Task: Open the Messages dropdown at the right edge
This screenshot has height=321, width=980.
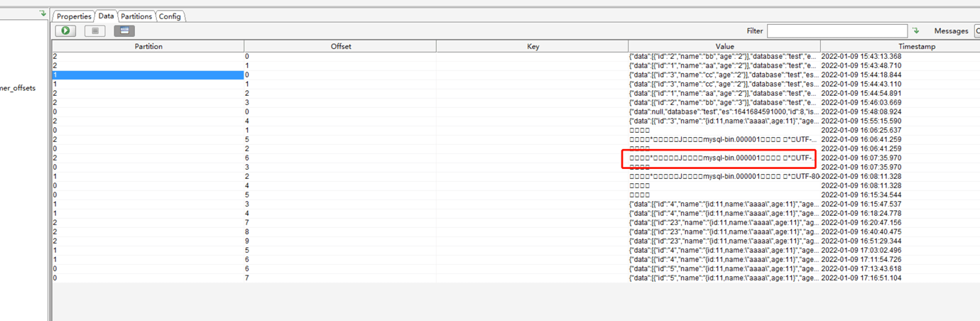Action: point(976,31)
